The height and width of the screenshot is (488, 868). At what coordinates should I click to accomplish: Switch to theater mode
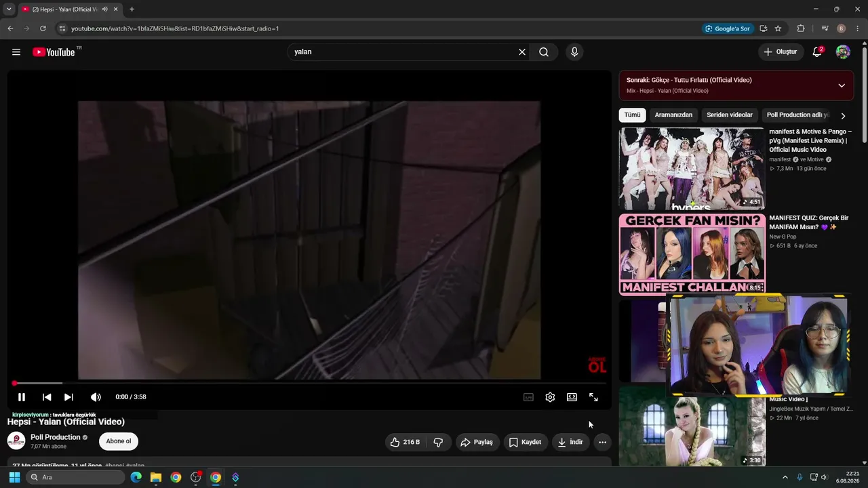click(x=572, y=397)
